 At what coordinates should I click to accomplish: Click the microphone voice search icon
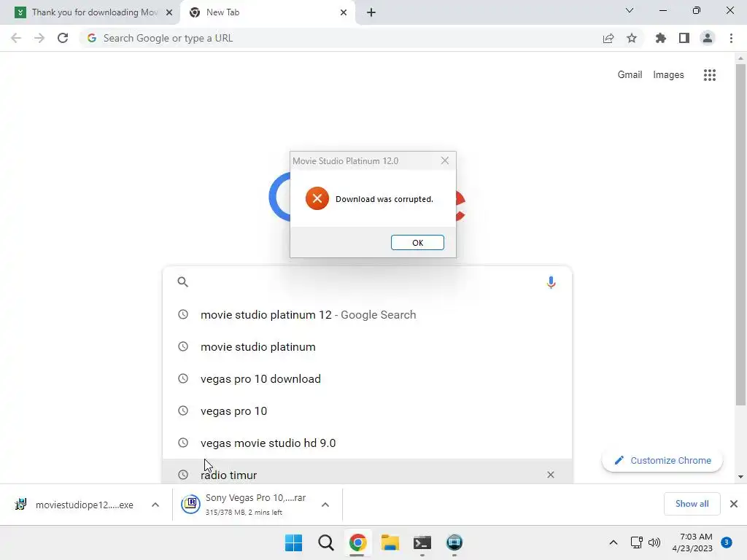click(551, 282)
